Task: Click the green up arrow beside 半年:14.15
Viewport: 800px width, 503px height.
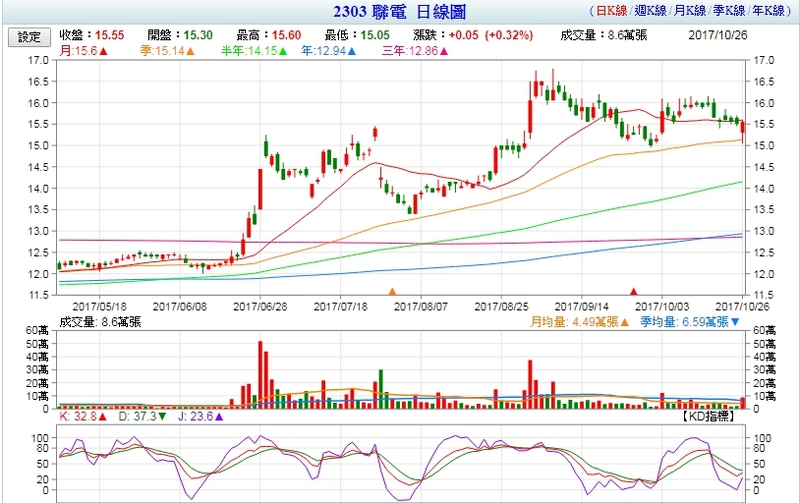Action: (283, 51)
